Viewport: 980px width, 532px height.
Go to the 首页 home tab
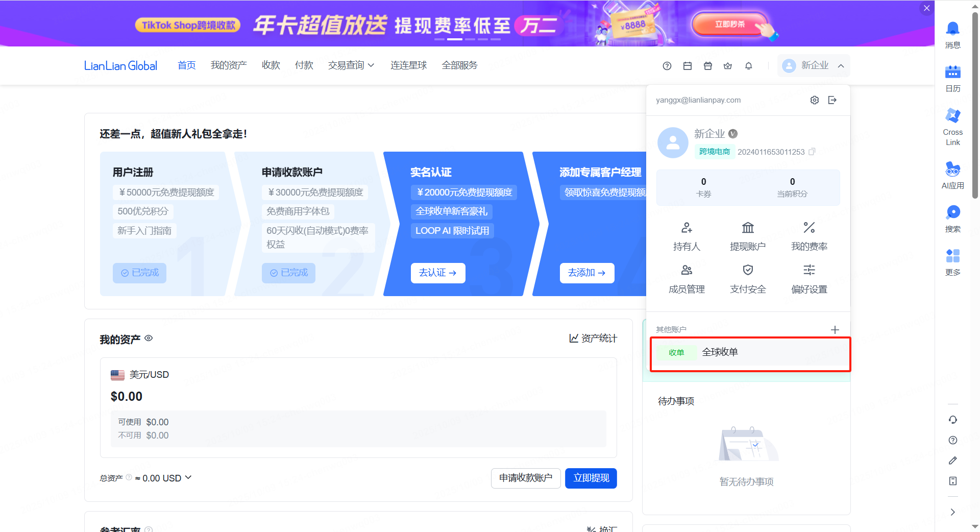tap(186, 65)
